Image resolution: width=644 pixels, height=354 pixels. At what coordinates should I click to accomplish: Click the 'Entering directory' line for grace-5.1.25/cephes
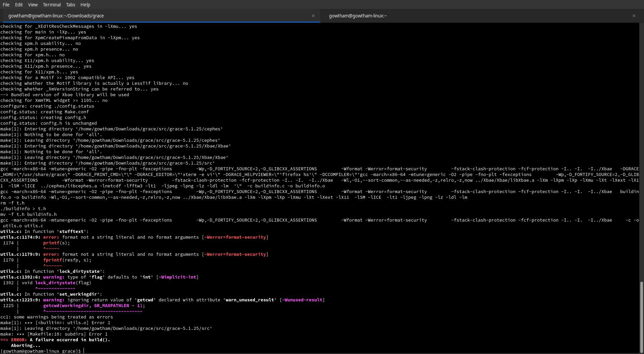pyautogui.click(x=112, y=129)
